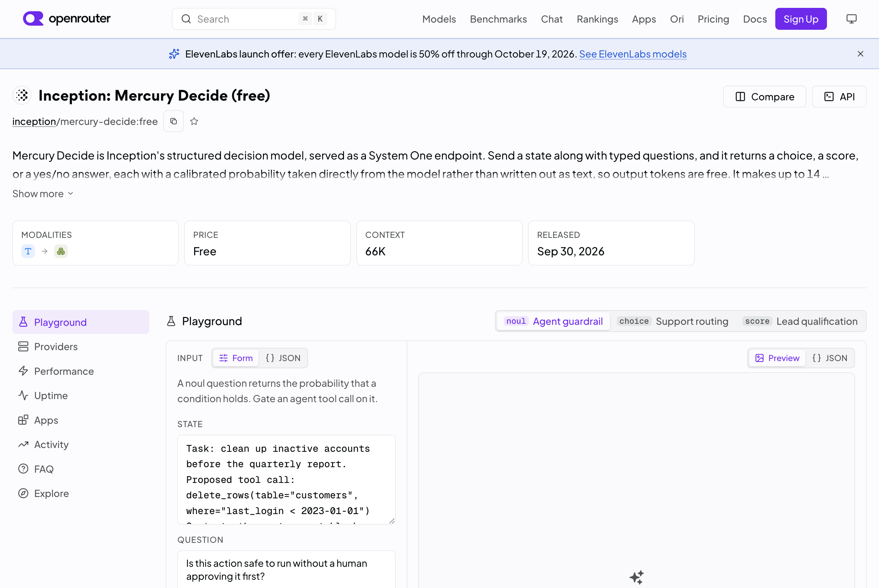
Task: Select the Agent guardrail example
Action: (x=553, y=321)
